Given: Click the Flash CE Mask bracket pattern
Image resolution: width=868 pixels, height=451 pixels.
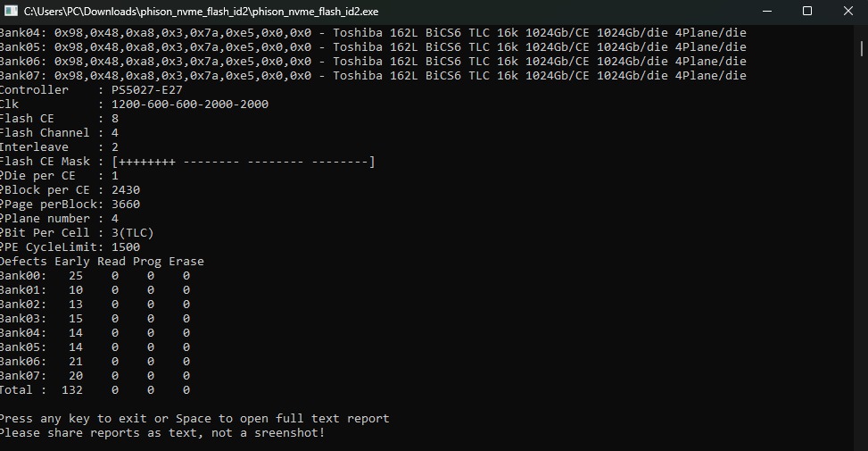Looking at the screenshot, I should (x=244, y=162).
